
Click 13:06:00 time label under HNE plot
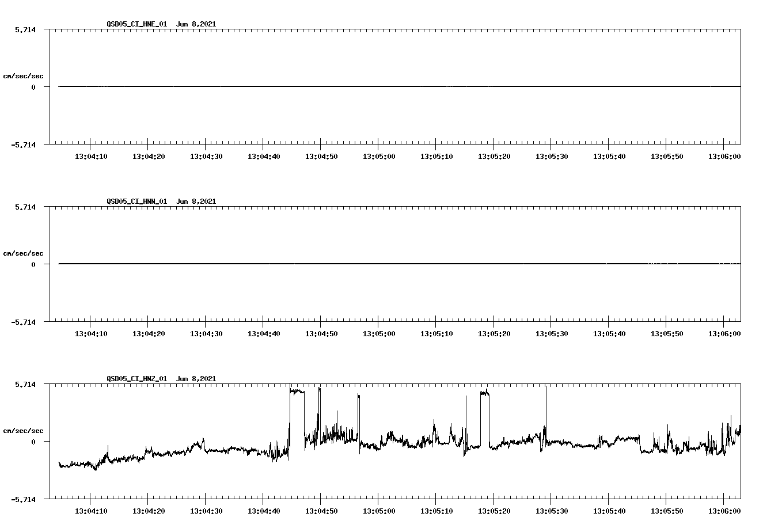(x=724, y=157)
